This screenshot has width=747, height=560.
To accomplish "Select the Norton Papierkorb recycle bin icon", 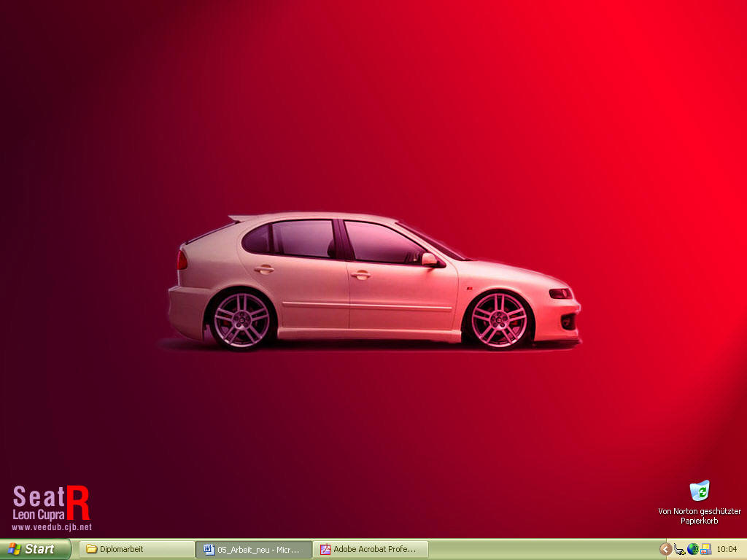I will tap(700, 491).
